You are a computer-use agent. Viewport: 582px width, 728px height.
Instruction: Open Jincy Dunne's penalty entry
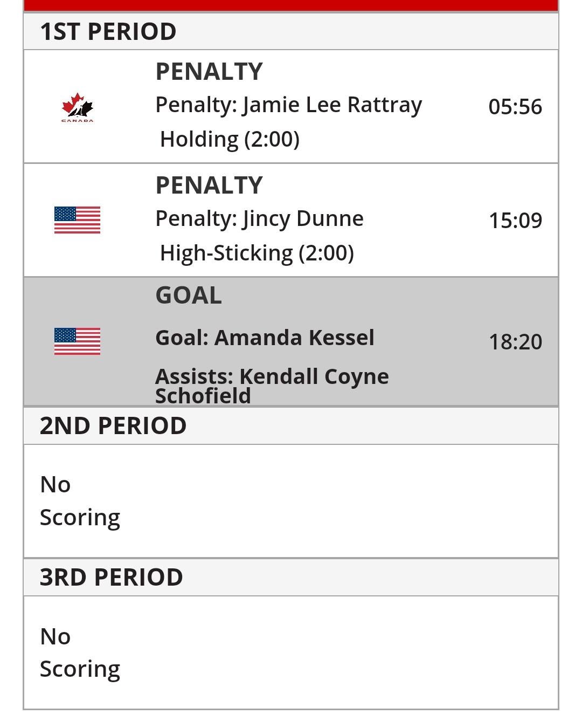coord(259,218)
